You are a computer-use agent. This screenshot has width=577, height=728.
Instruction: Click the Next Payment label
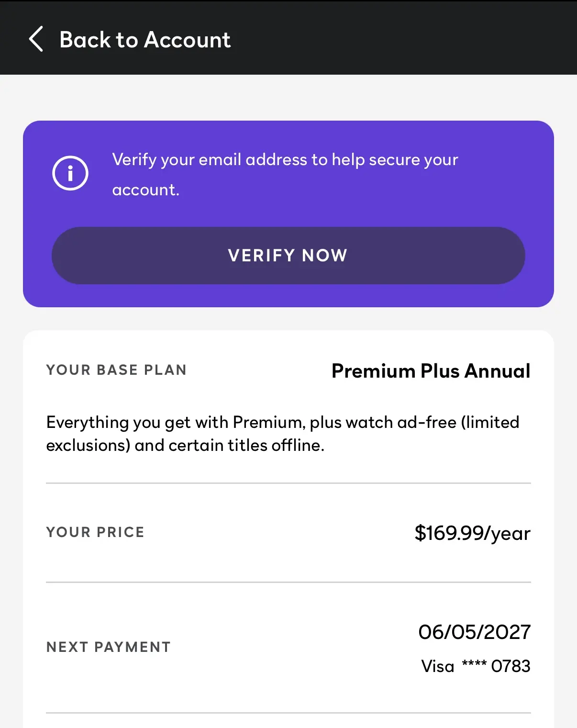[x=109, y=647]
